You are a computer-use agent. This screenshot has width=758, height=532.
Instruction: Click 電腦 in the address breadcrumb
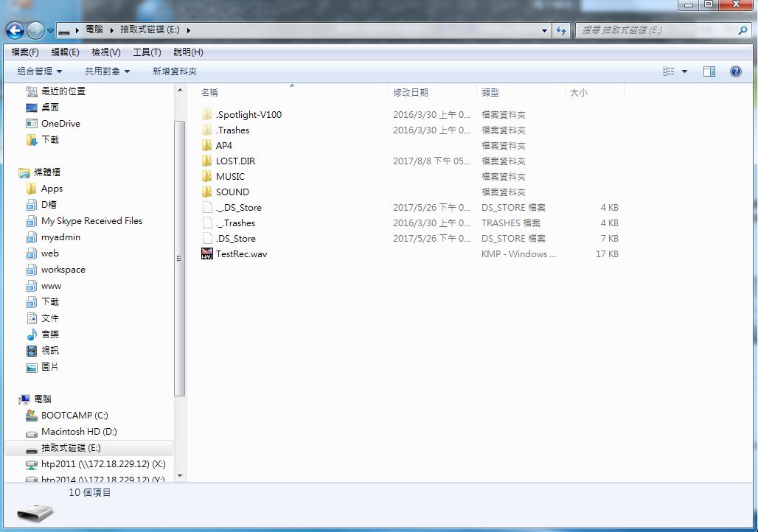94,29
